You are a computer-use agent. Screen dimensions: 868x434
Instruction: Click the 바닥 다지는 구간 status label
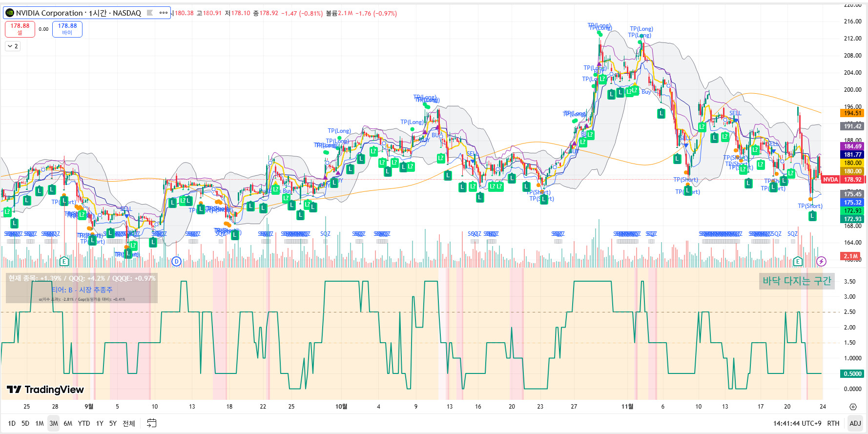797,281
